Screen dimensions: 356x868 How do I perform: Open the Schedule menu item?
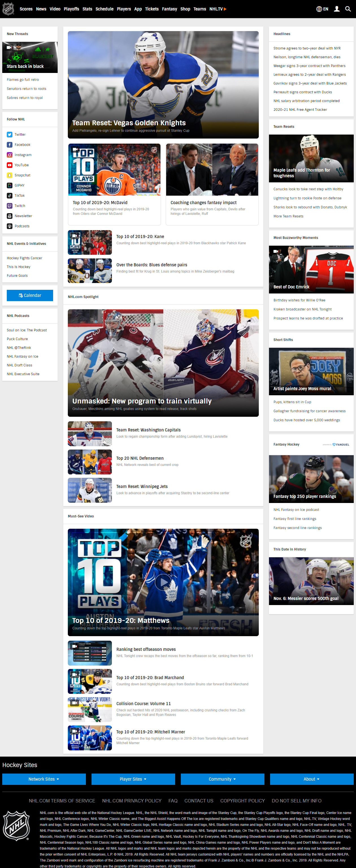105,9
